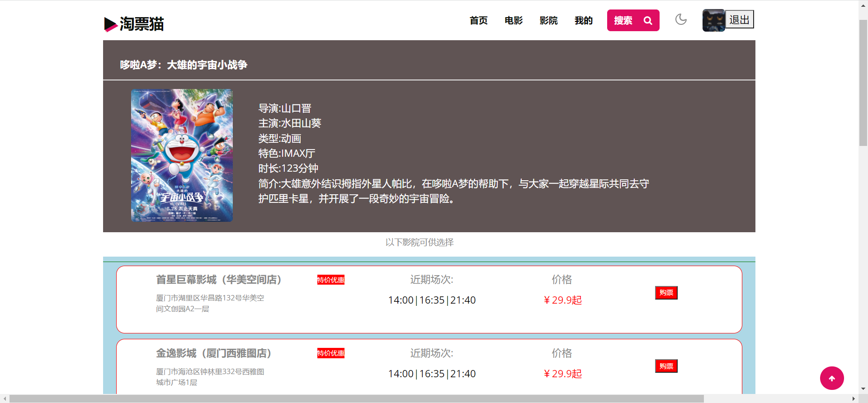
Task: Toggle dark mode with the moon icon
Action: (681, 19)
